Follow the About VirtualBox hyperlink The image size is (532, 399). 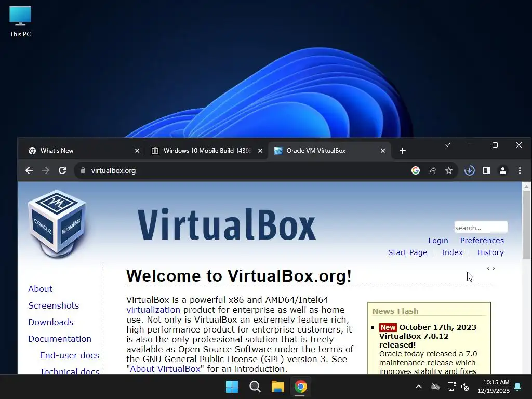coord(165,369)
